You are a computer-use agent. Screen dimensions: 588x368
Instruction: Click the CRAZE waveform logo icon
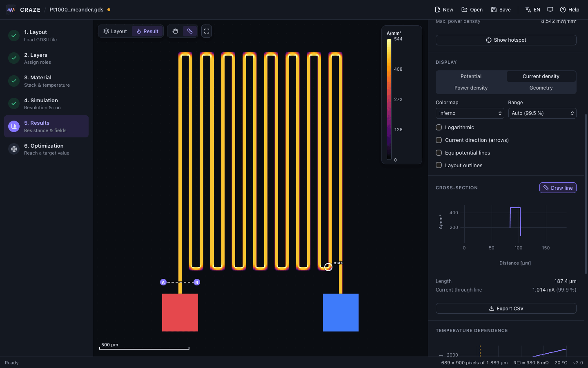pos(11,9)
